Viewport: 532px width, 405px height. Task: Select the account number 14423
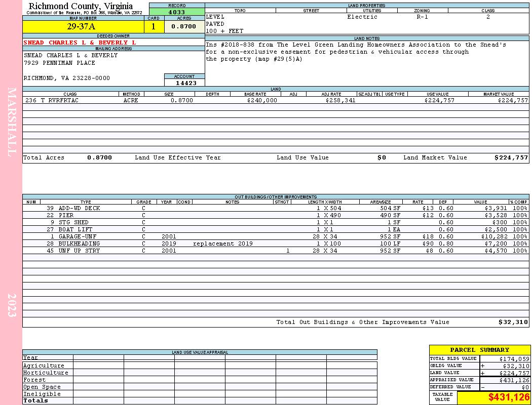pos(186,83)
